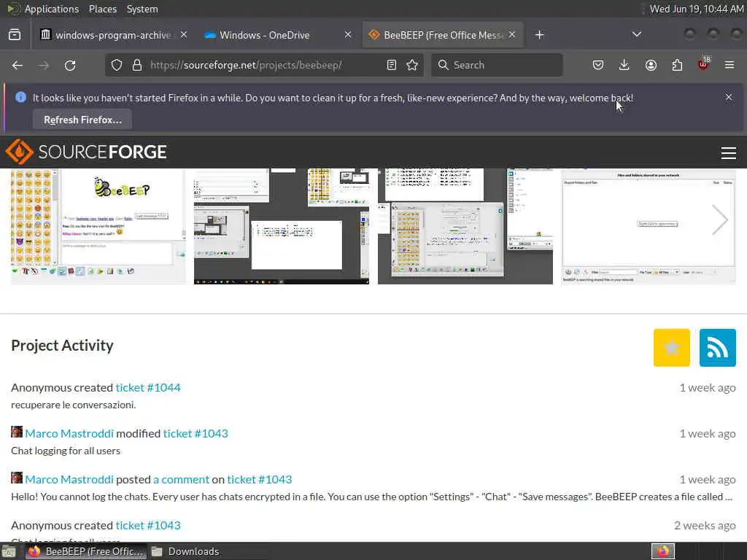Click the BeeBEEP Firefox taskbar button
Viewport: 747px width, 560px height.
[x=86, y=551]
